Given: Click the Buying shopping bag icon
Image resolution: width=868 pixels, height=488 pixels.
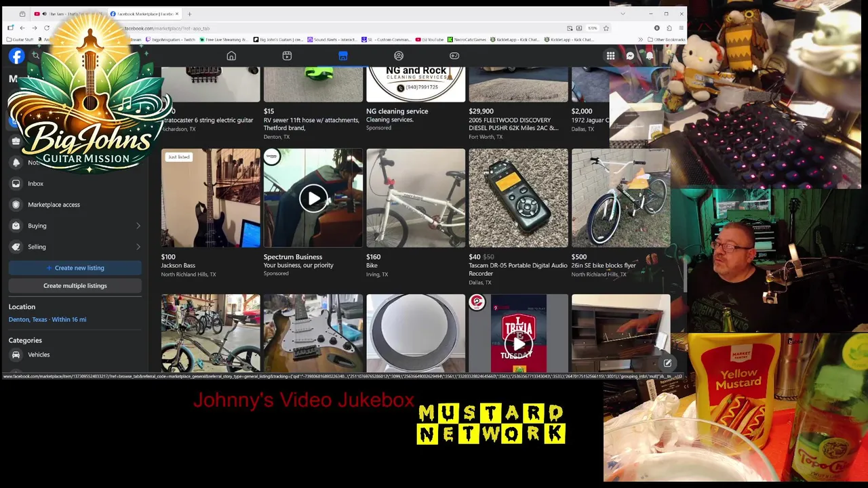Looking at the screenshot, I should (16, 226).
